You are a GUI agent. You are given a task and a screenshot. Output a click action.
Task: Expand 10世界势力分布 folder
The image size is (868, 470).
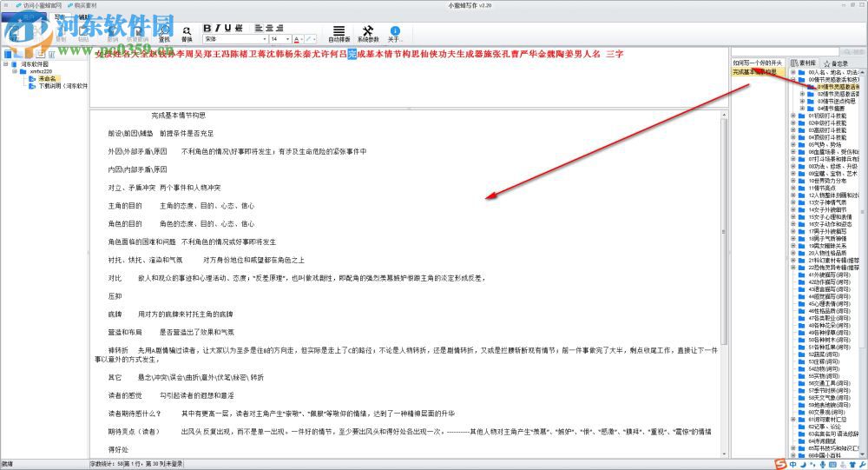(792, 181)
